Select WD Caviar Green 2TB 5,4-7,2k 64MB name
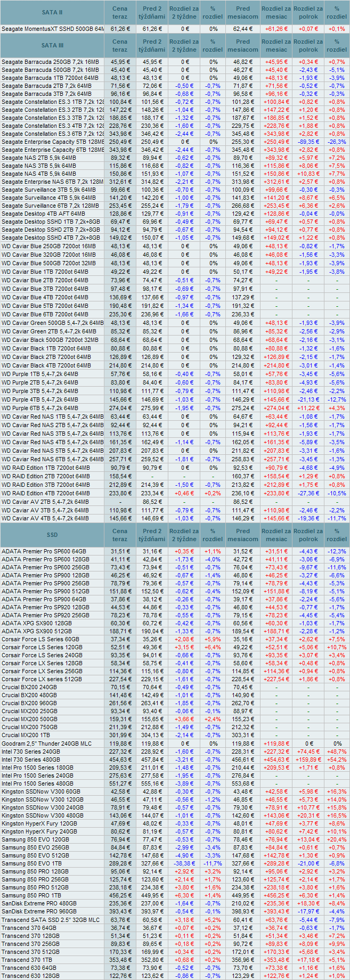Viewport: 350px width, 980px height. point(52,332)
